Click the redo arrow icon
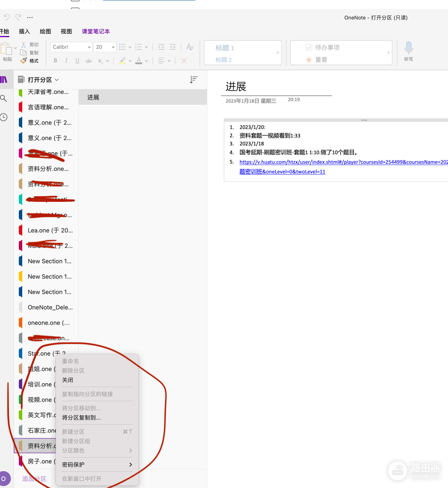The height and width of the screenshot is (488, 448). [18, 17]
